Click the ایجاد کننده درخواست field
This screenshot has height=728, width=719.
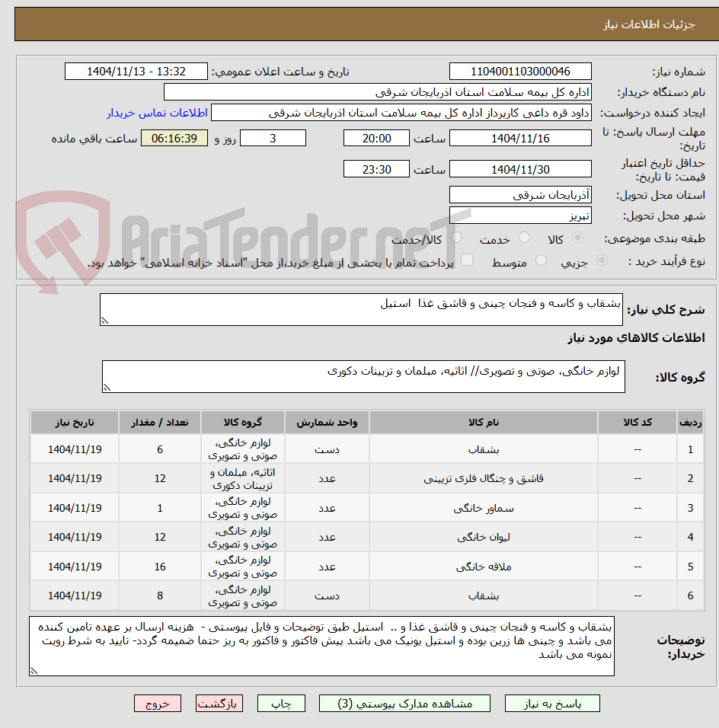401,113
